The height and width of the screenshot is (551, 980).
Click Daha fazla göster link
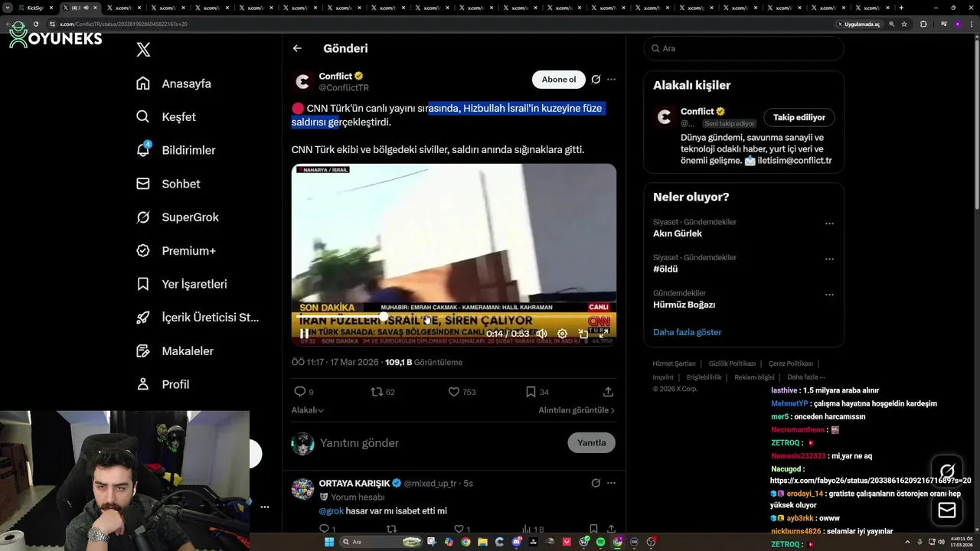point(687,332)
